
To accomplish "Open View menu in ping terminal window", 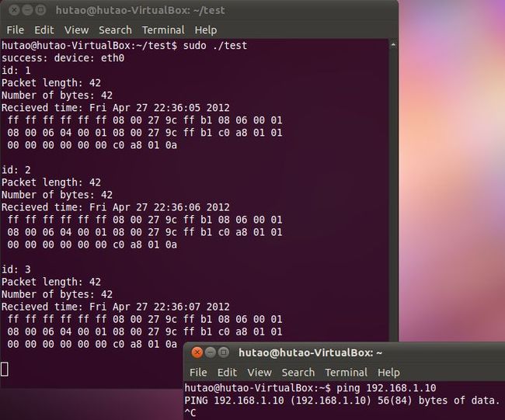I will (259, 373).
